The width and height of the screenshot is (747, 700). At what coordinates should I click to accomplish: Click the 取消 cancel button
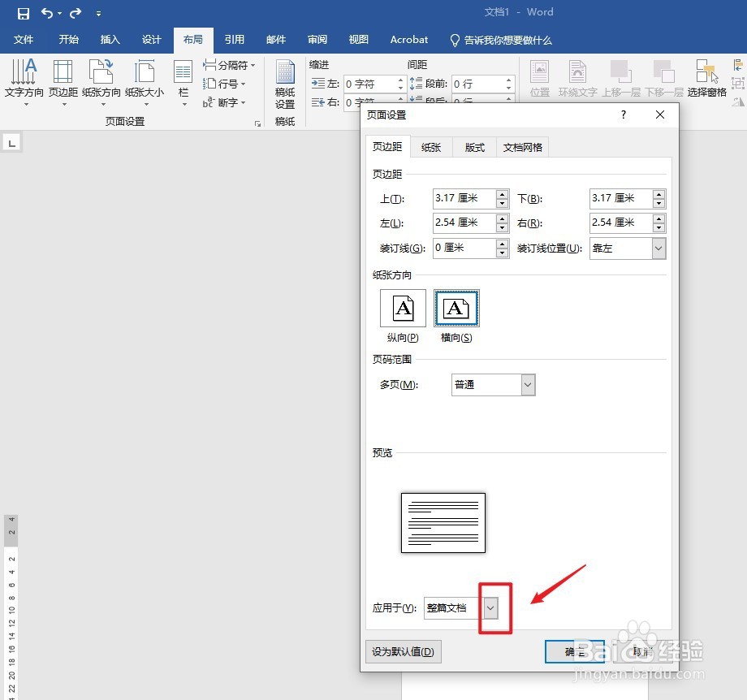click(643, 651)
